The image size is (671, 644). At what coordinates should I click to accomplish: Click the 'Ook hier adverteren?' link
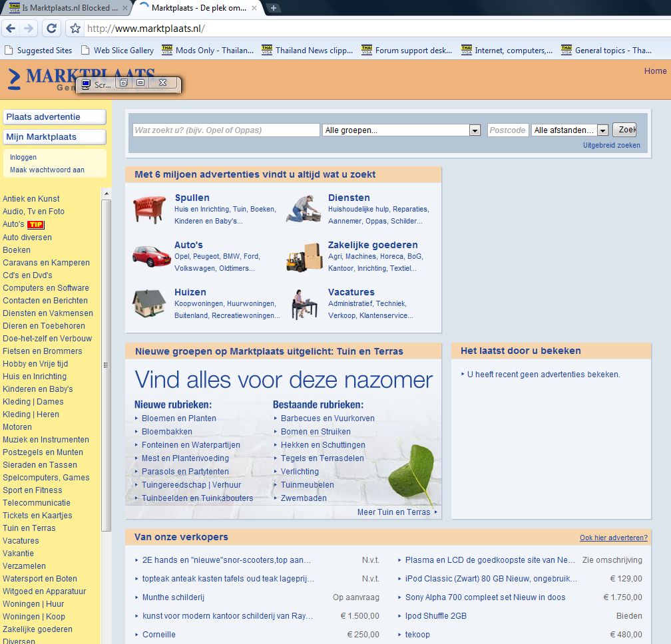(614, 538)
